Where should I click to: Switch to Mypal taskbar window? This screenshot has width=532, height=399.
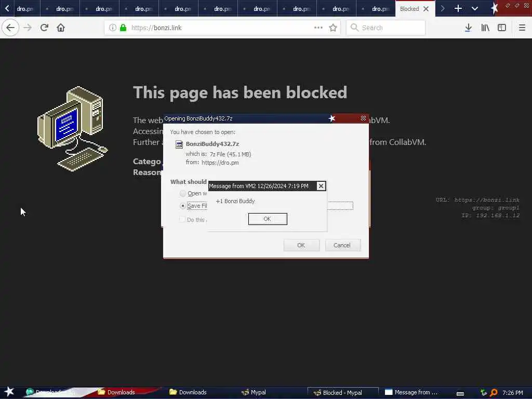pos(254,392)
